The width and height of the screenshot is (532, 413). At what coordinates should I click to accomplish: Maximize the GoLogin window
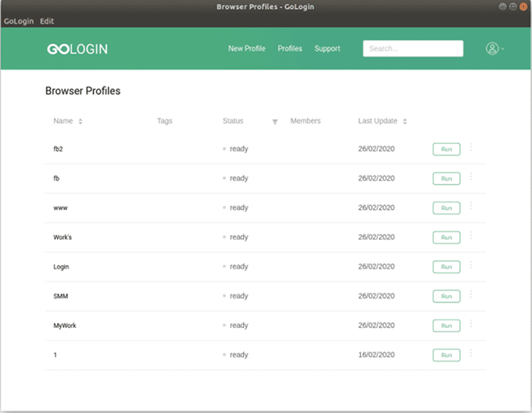pyautogui.click(x=513, y=7)
